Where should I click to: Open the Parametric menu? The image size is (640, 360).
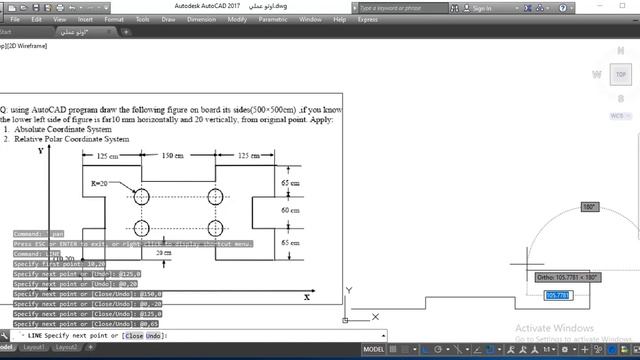(273, 19)
